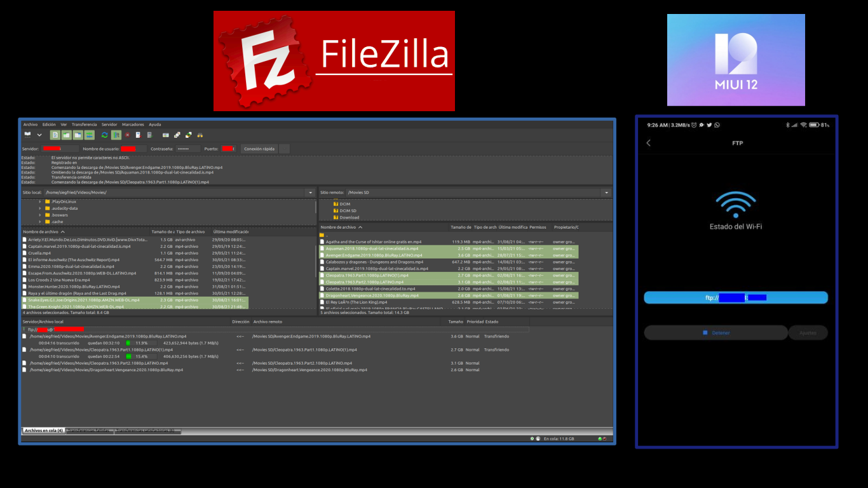Tap the battery icon in phone status bar
Image resolution: width=868 pixels, height=488 pixels.
point(814,125)
